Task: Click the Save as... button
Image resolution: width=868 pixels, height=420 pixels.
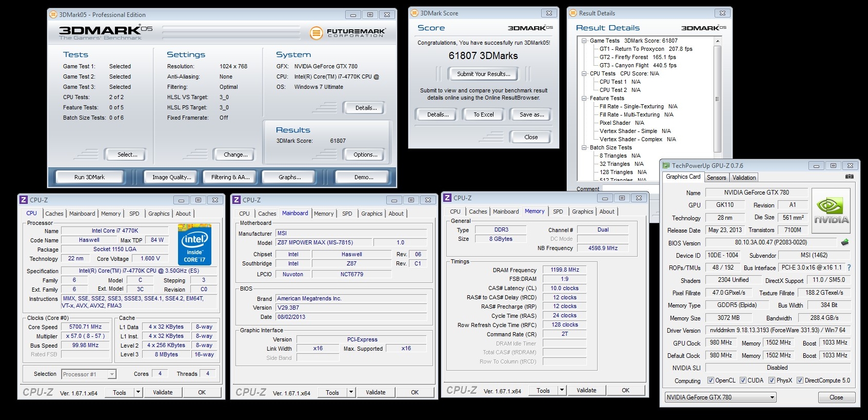Action: click(x=531, y=114)
